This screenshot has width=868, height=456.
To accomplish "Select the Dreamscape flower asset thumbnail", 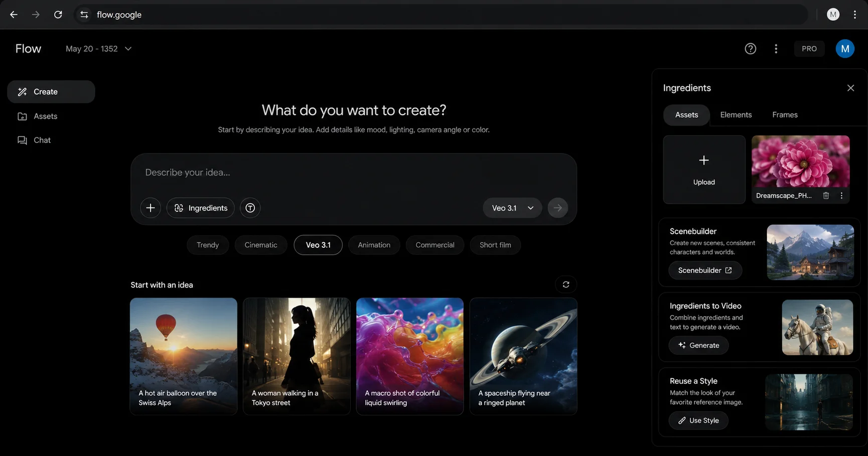I will pyautogui.click(x=801, y=162).
